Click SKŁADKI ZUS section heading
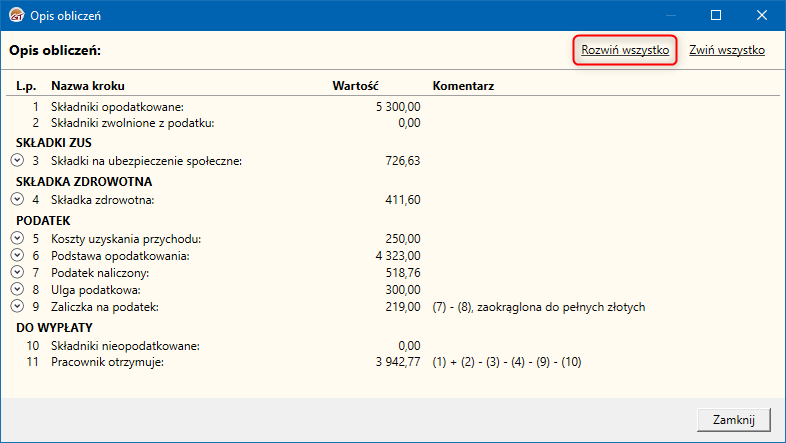The image size is (786, 443). pos(54,143)
